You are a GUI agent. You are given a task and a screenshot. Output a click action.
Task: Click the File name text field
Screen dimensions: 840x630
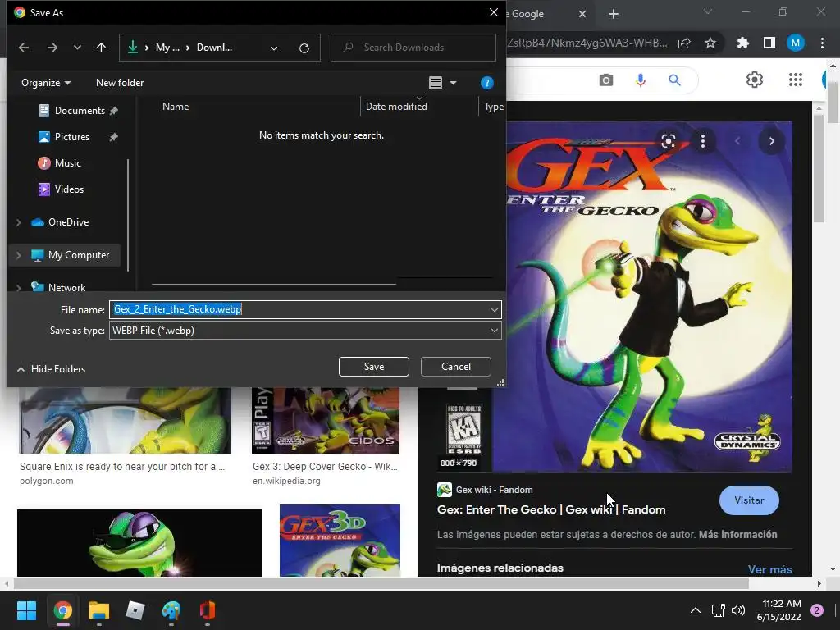299,309
